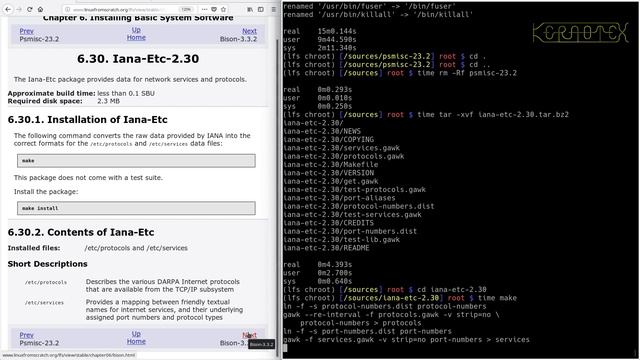The width and height of the screenshot is (640, 360).
Task: Click the bottom Up link
Action: click(136, 333)
